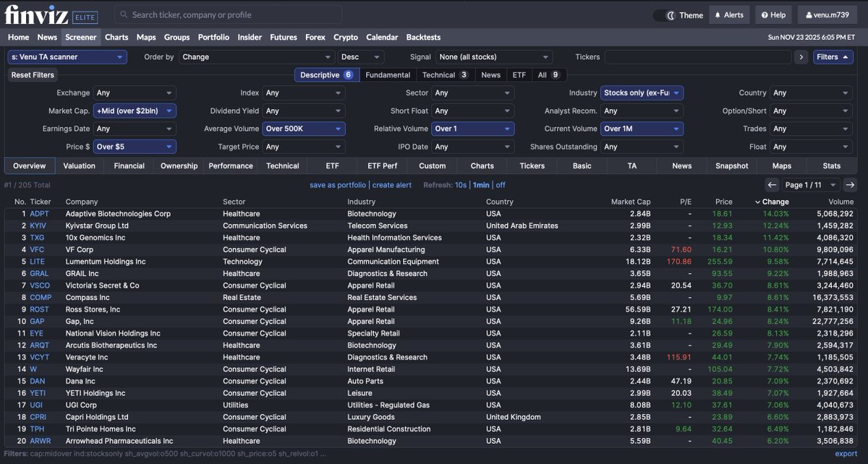Open the ROST ticker link
This screenshot has height=464, width=868.
point(40,309)
